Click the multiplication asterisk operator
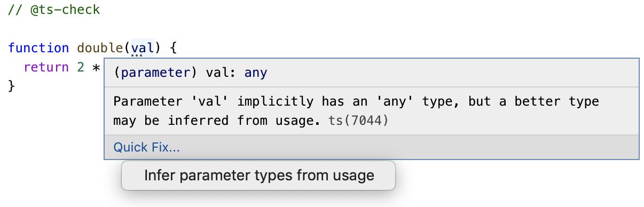Viewport: 644px width, 207px height. (96, 67)
